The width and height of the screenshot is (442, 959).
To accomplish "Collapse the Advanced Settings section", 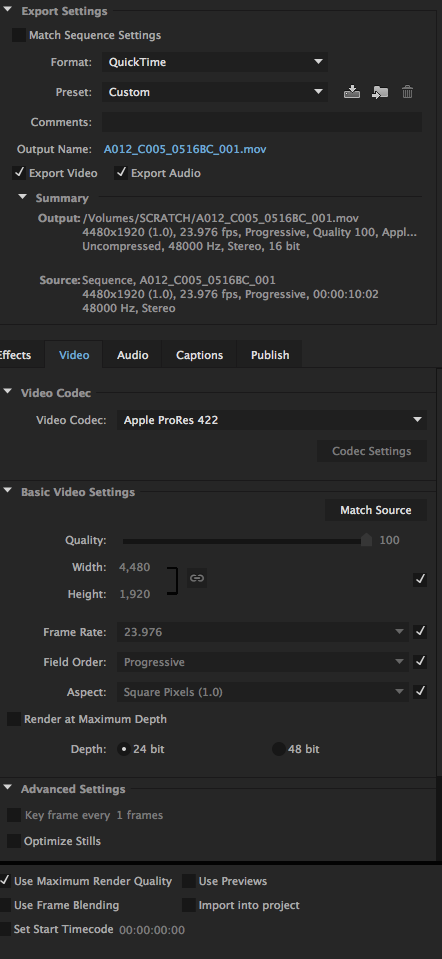I will pos(7,788).
